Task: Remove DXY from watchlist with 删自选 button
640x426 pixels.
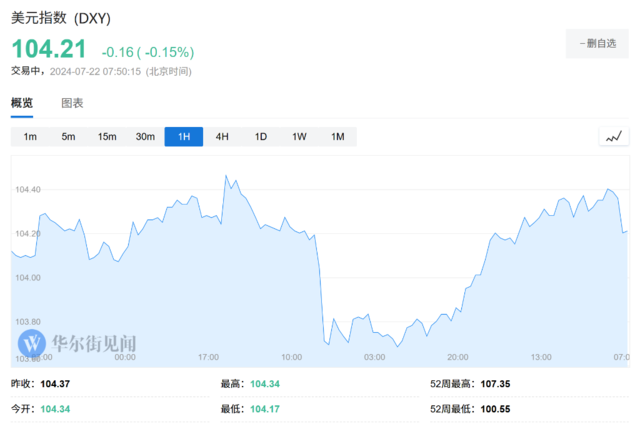Action: pyautogui.click(x=597, y=44)
